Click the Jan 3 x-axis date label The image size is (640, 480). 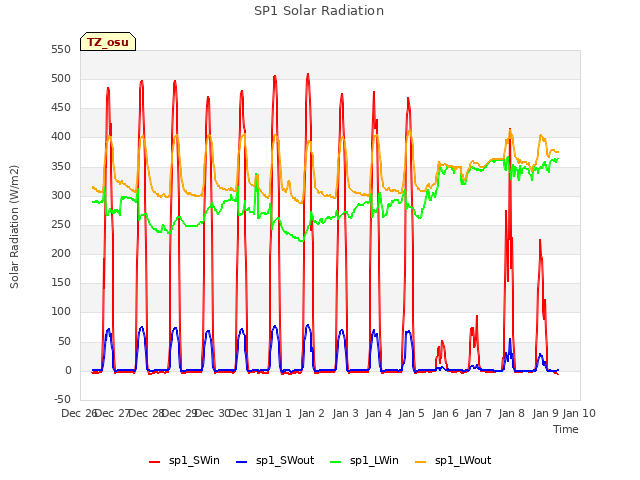[345, 413]
